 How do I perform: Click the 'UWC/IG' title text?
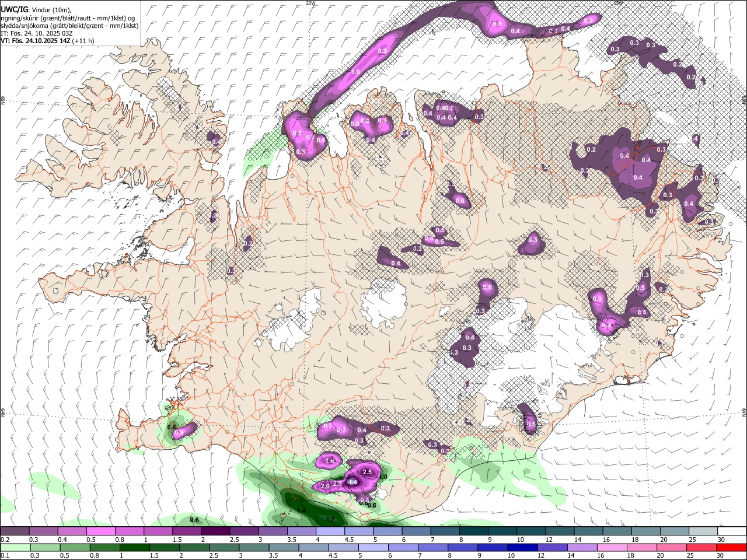pos(13,10)
